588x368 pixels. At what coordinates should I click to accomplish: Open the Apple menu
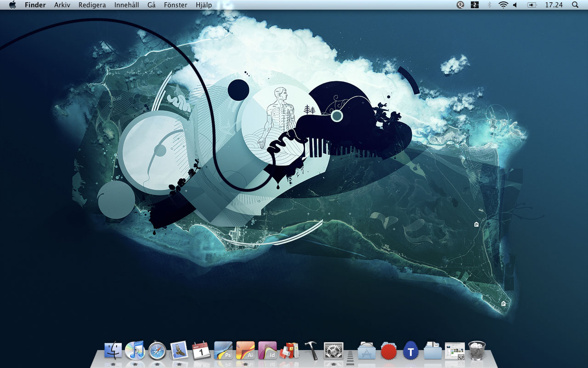click(12, 5)
